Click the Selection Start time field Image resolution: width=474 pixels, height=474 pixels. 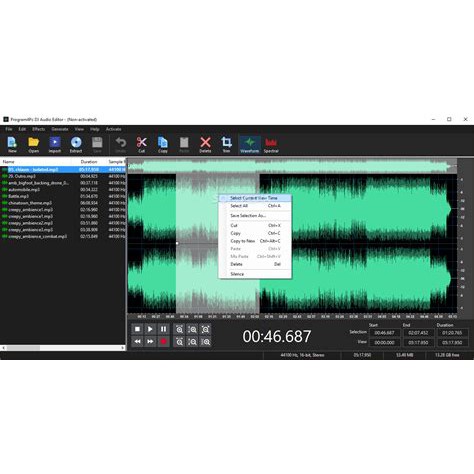[384, 333]
